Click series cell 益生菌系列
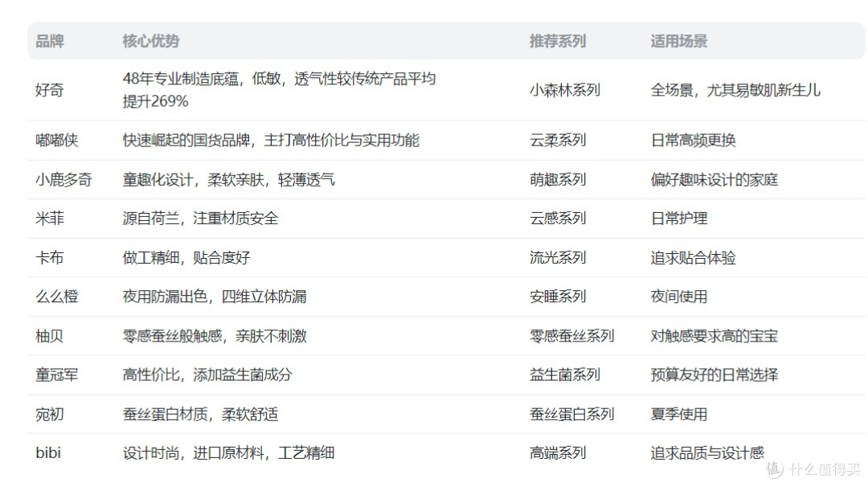This screenshot has width=868, height=487. click(565, 374)
